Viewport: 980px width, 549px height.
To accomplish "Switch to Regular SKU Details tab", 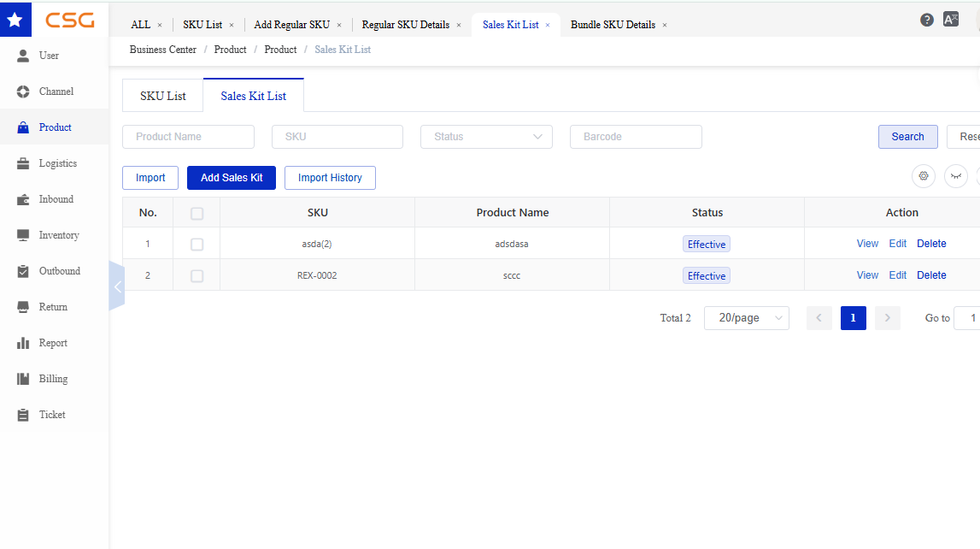I will click(406, 25).
